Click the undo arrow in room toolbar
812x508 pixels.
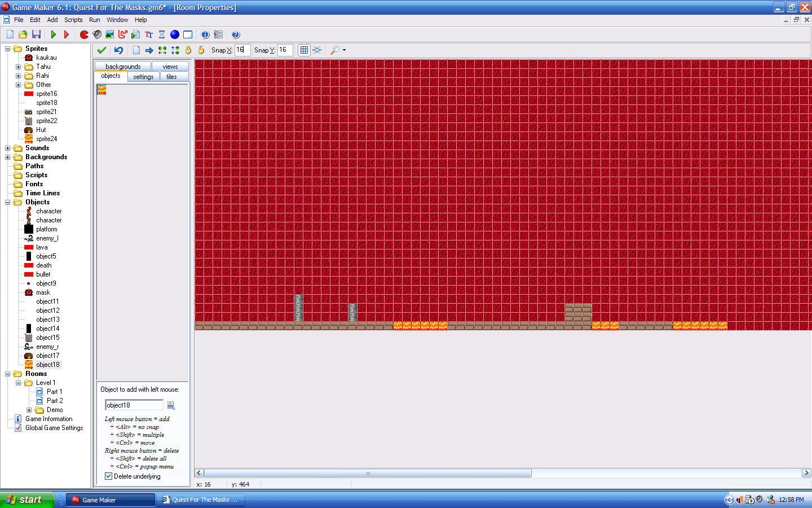(x=118, y=50)
